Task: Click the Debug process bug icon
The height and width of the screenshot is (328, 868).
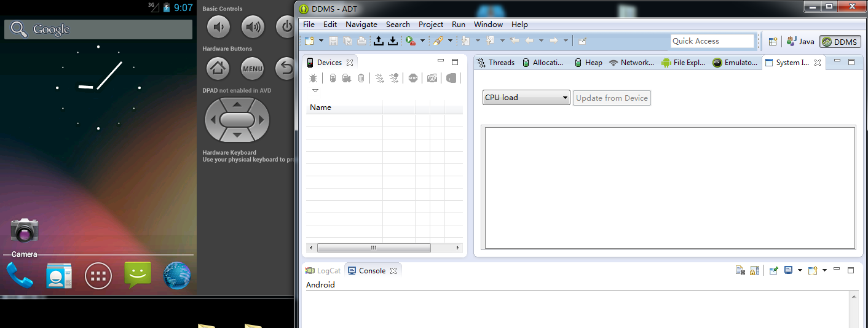Action: coord(314,78)
